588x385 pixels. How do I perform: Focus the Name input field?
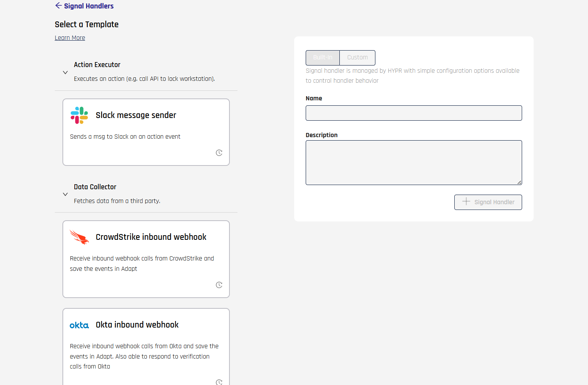[x=414, y=113]
